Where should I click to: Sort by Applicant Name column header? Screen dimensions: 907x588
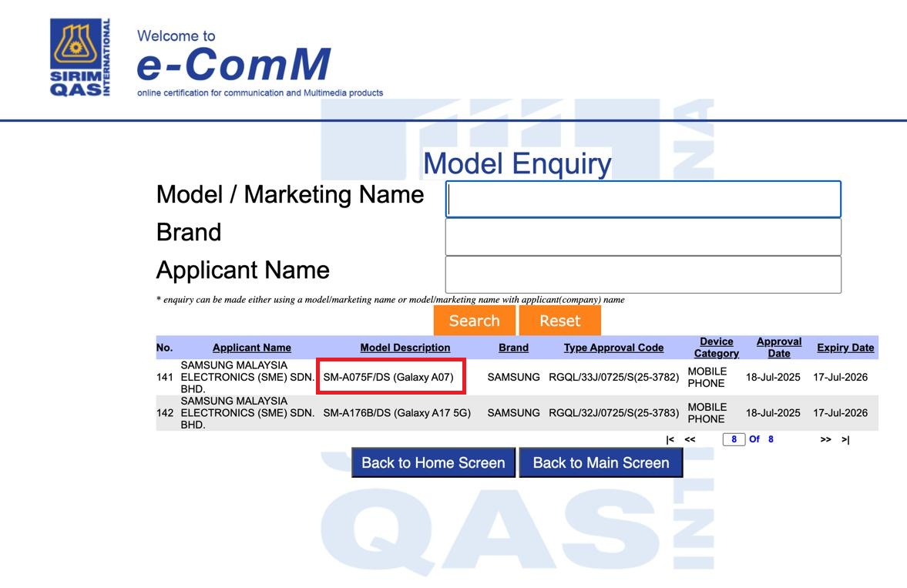pos(251,348)
